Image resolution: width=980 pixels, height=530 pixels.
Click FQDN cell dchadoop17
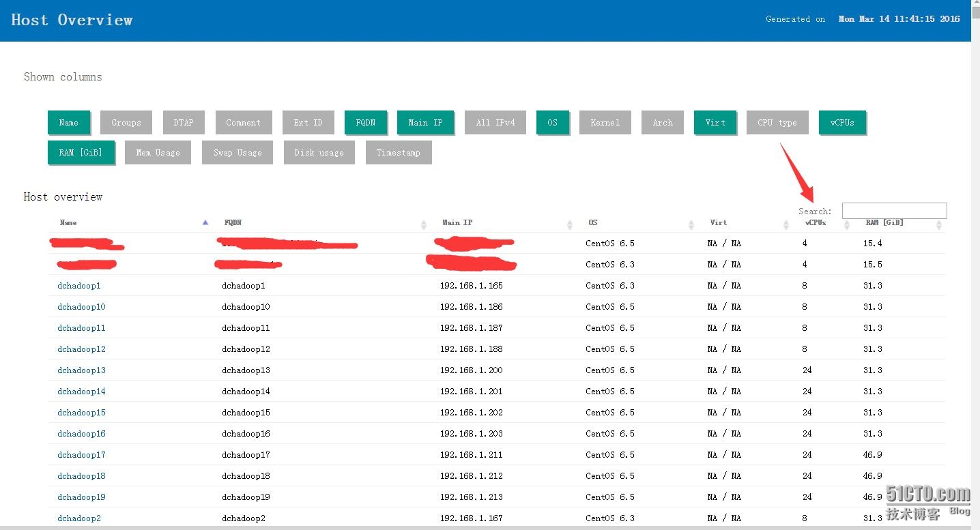click(x=246, y=454)
